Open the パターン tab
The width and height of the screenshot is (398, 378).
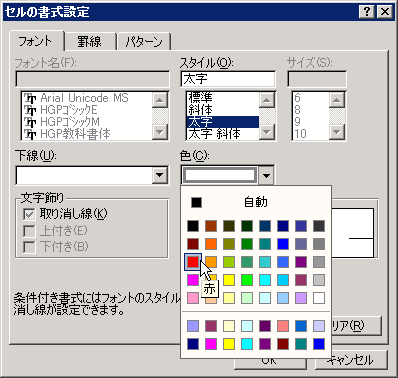(144, 42)
